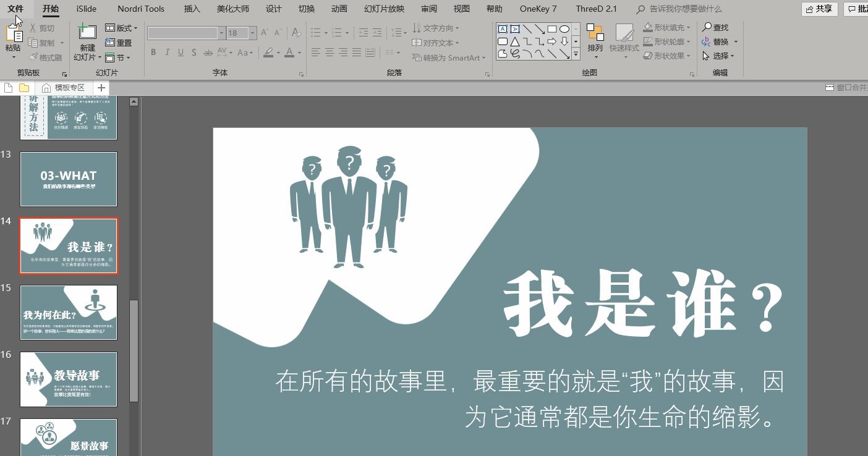
Task: Open the iSlide menu tab
Action: [86, 9]
